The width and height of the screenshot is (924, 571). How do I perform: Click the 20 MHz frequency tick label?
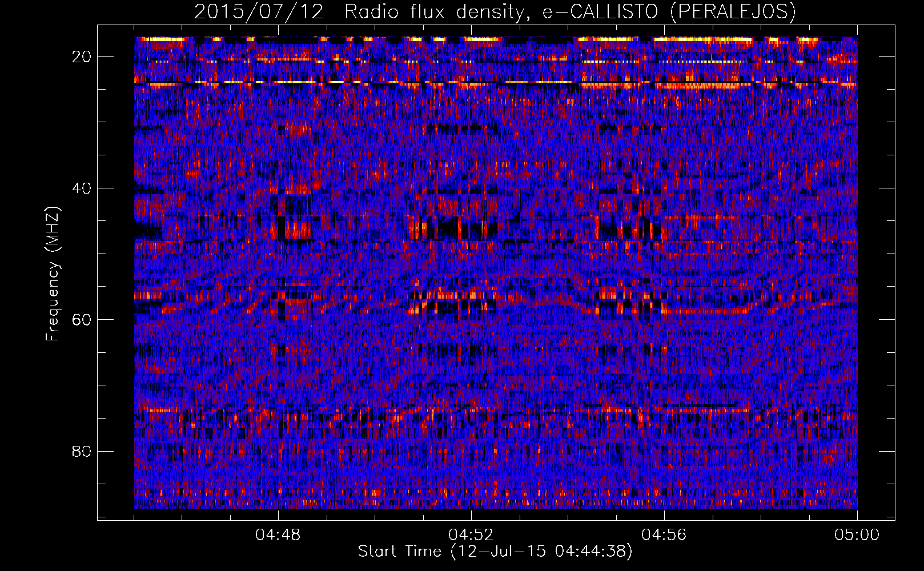(x=82, y=57)
